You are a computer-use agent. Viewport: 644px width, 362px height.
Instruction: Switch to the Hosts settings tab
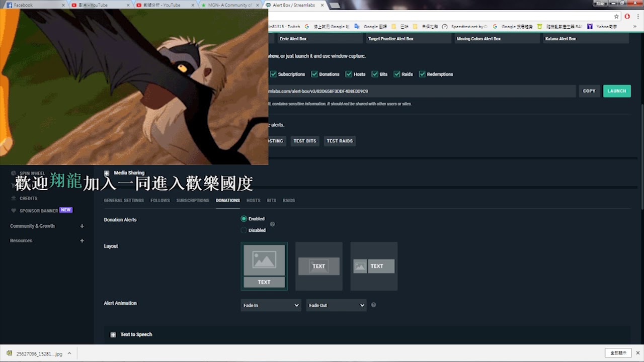click(254, 201)
